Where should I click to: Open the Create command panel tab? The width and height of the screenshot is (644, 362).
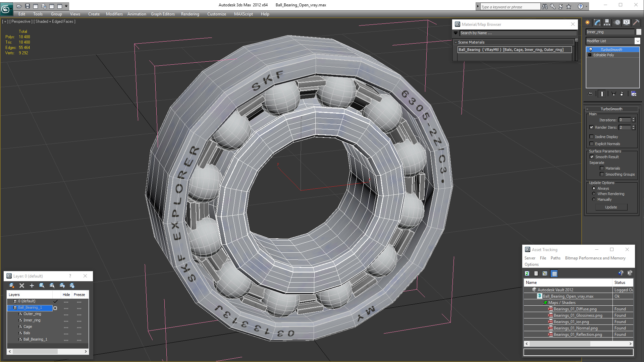[x=588, y=22]
